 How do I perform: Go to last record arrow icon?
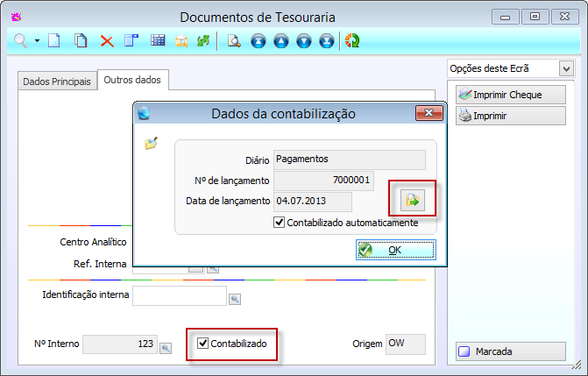(327, 40)
